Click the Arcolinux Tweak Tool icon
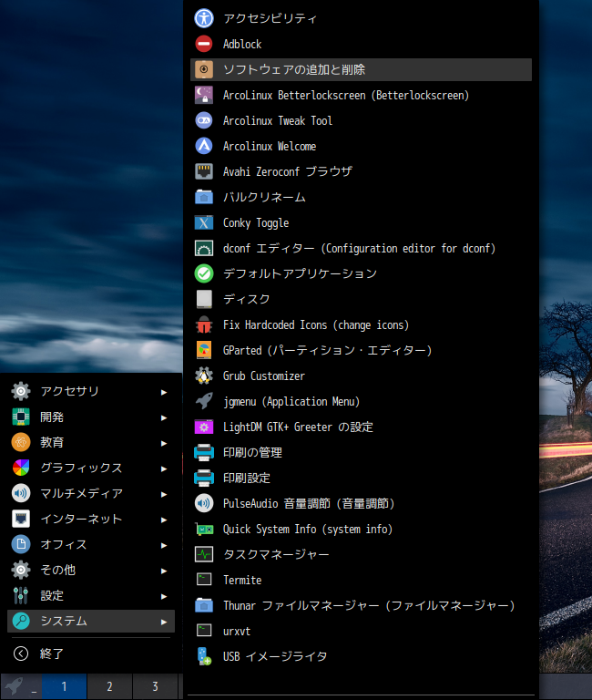Image resolution: width=592 pixels, height=700 pixels. pos(204,120)
